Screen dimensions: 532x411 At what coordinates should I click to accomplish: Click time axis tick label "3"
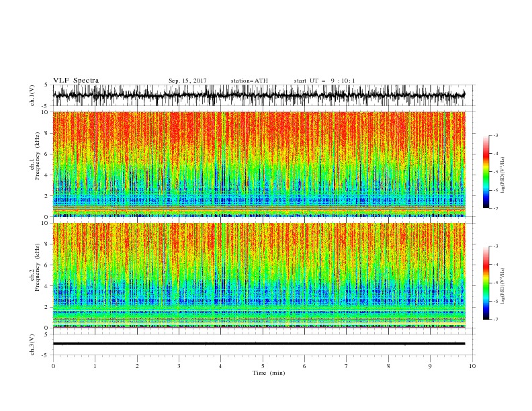[x=179, y=366]
